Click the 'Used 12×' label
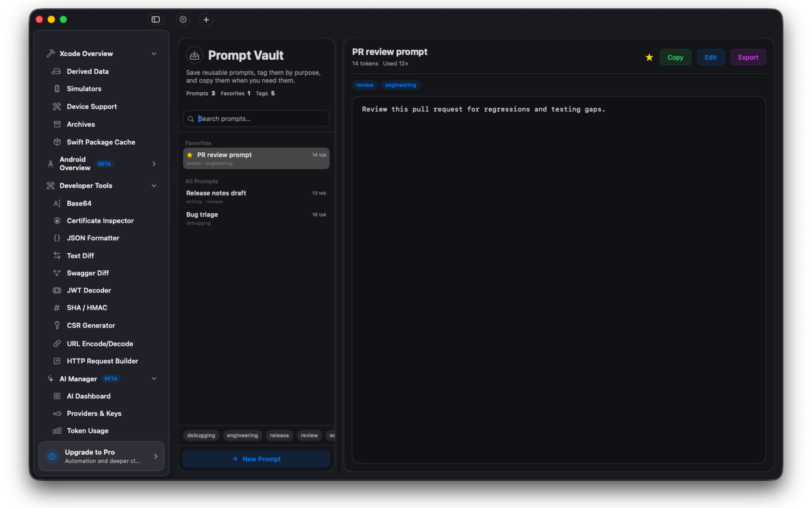Viewport: 812px width, 508px height. coord(396,63)
